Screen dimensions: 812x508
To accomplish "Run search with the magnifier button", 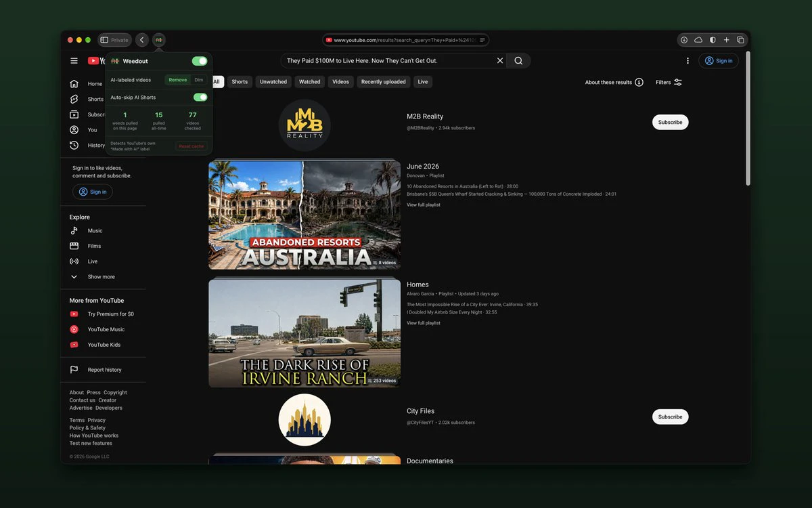I will 518,61.
